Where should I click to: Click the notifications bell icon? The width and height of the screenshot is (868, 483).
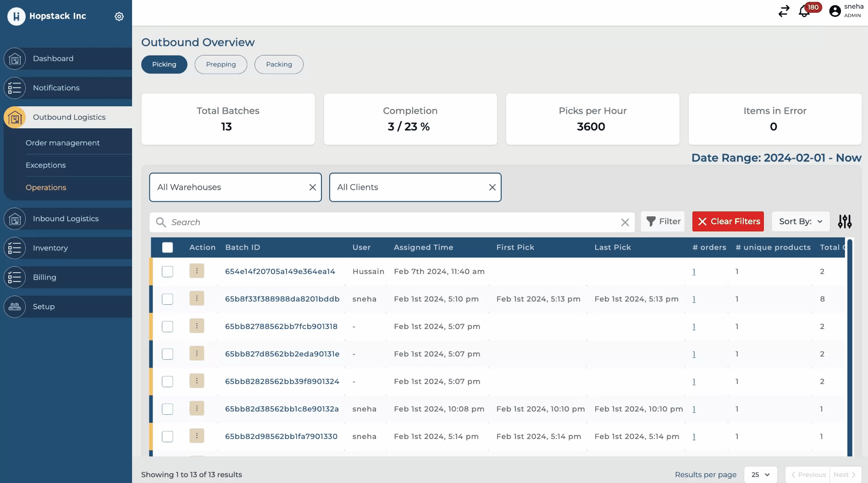click(x=804, y=11)
